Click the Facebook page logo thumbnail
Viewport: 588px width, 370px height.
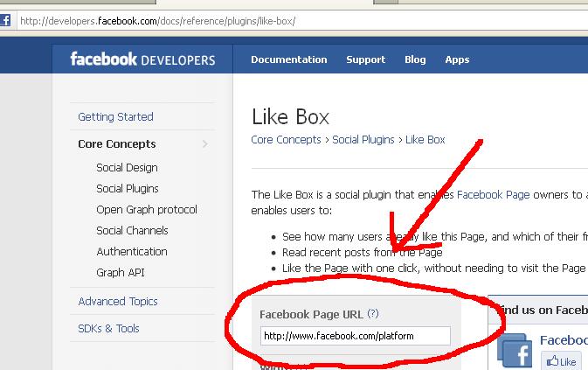click(x=514, y=351)
